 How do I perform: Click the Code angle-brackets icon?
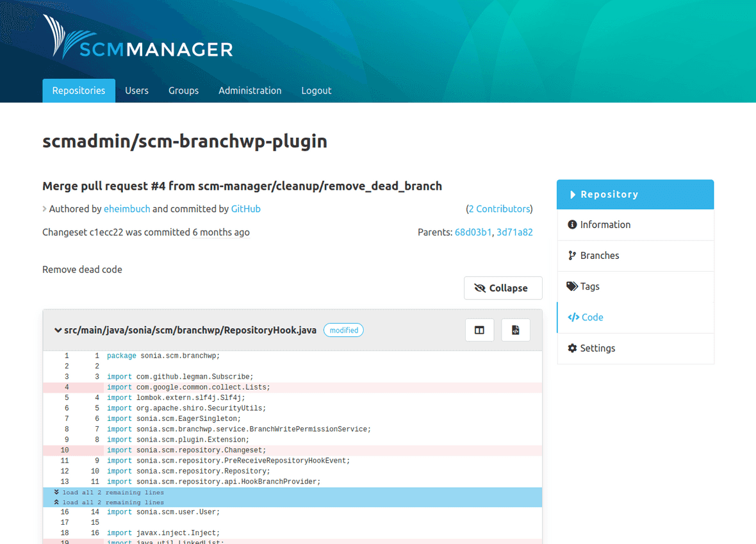[x=573, y=317]
